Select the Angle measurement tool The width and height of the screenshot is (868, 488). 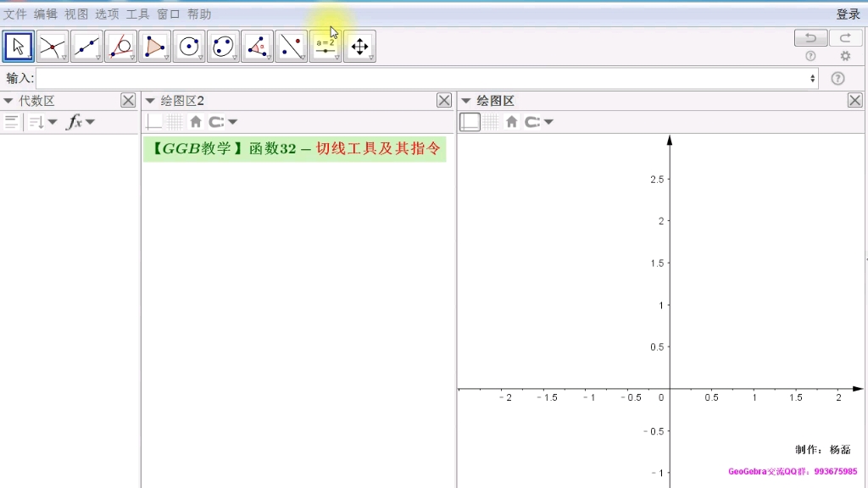click(256, 46)
